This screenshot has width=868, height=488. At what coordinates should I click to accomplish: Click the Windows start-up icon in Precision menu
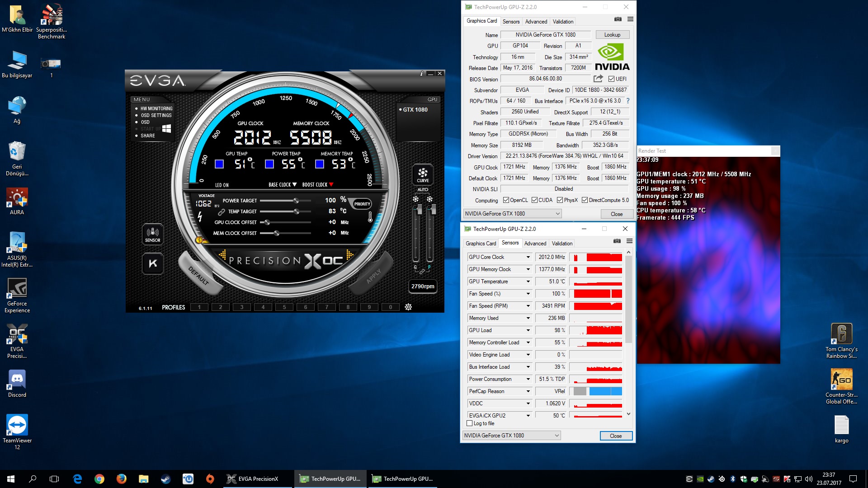[x=166, y=129]
